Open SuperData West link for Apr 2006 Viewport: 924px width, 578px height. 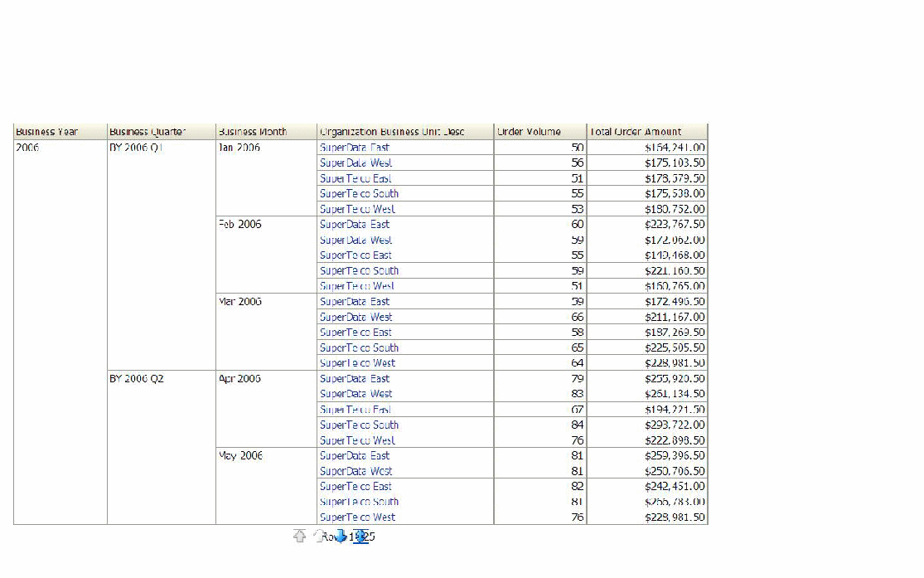(356, 393)
